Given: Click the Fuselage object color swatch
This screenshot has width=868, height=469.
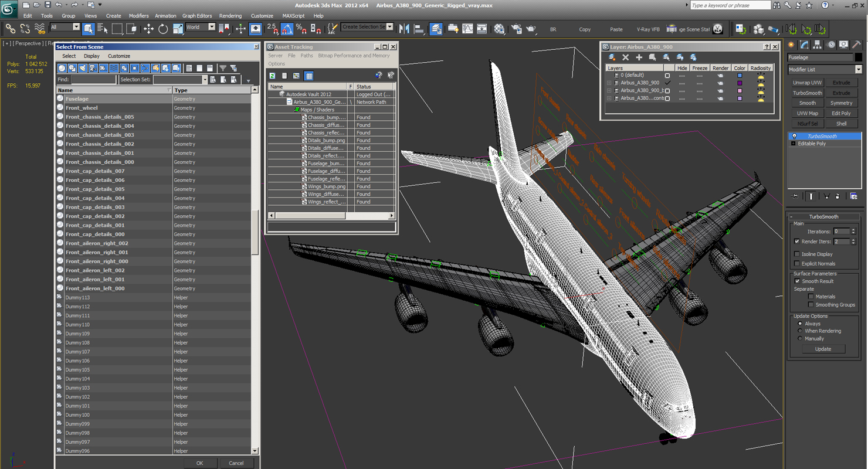Looking at the screenshot, I should pyautogui.click(x=859, y=57).
